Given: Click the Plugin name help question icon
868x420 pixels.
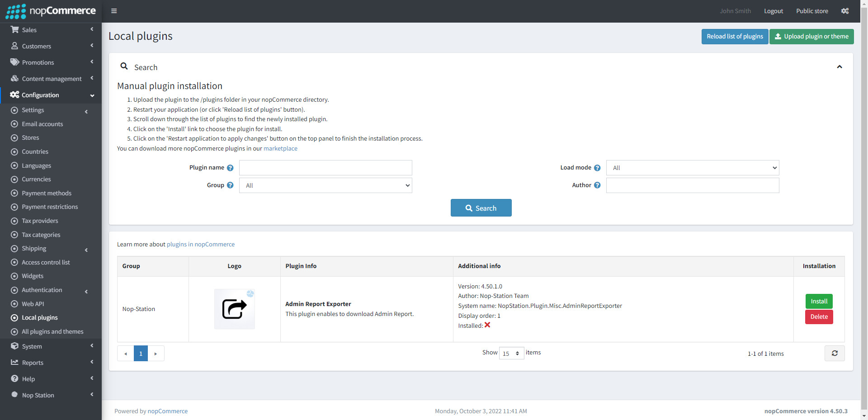Looking at the screenshot, I should [230, 168].
